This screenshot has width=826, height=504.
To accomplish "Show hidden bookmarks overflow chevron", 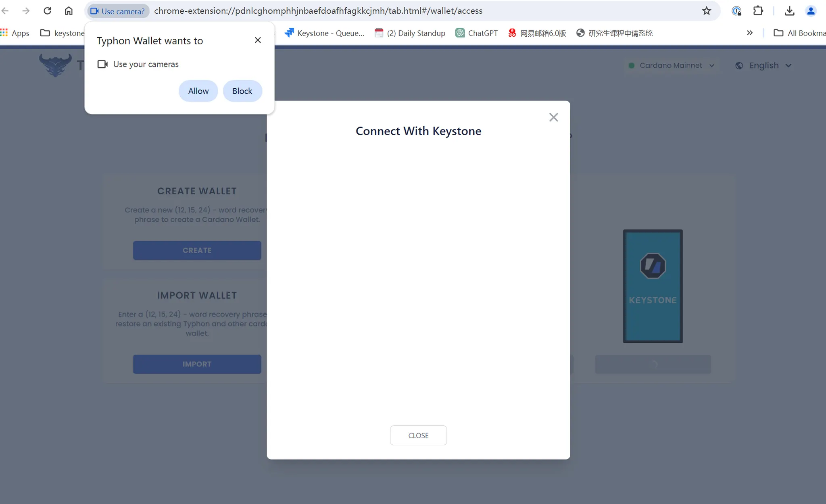I will [749, 33].
